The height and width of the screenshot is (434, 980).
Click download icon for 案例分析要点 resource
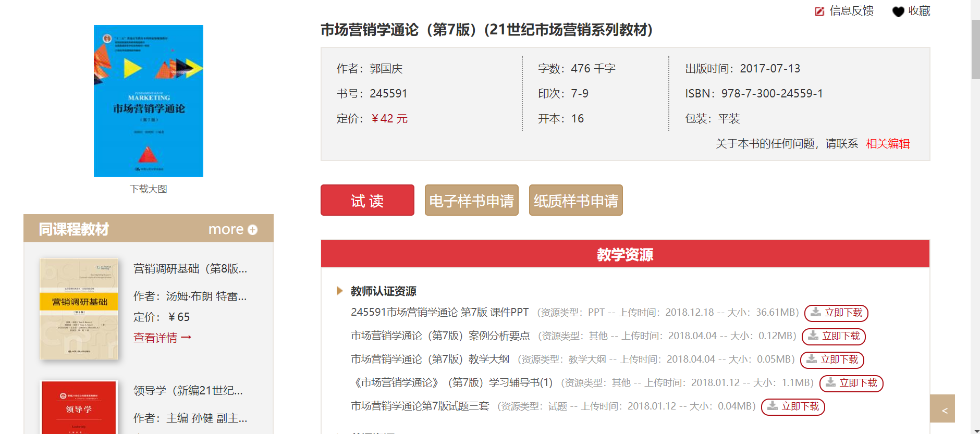pyautogui.click(x=813, y=336)
